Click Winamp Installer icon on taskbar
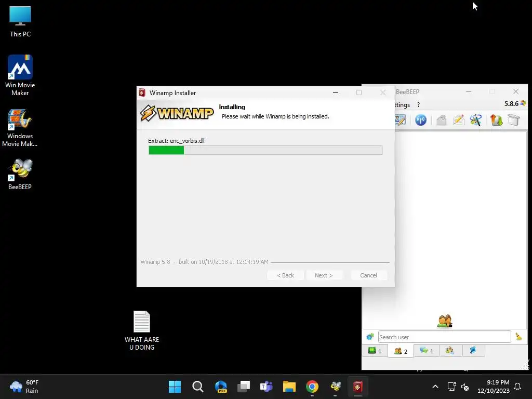Viewport: 532px width, 399px height. click(x=358, y=387)
